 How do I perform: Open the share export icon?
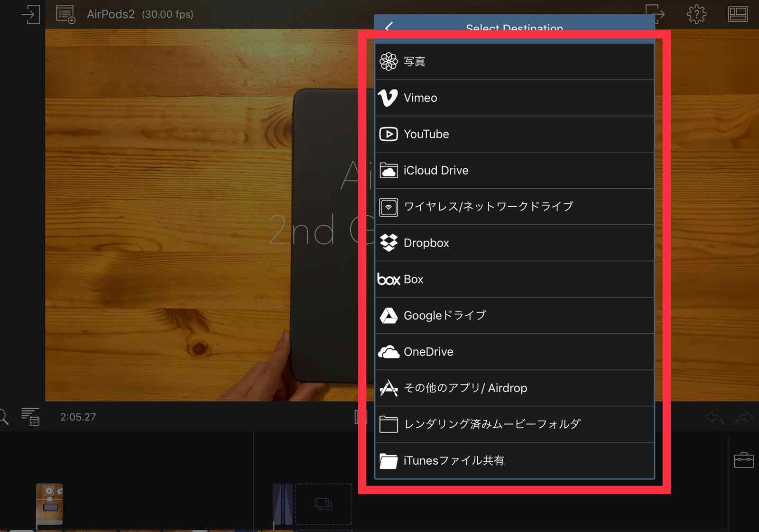click(x=655, y=13)
